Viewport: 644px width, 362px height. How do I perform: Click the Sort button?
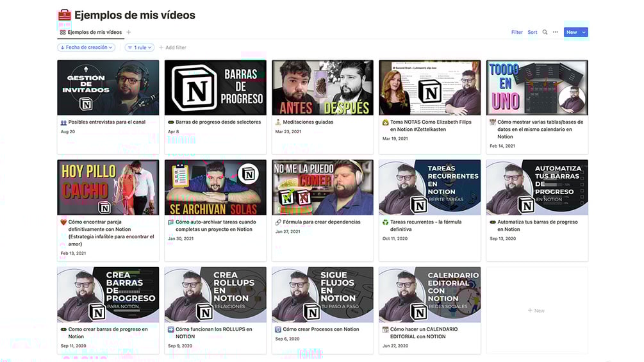pyautogui.click(x=533, y=32)
